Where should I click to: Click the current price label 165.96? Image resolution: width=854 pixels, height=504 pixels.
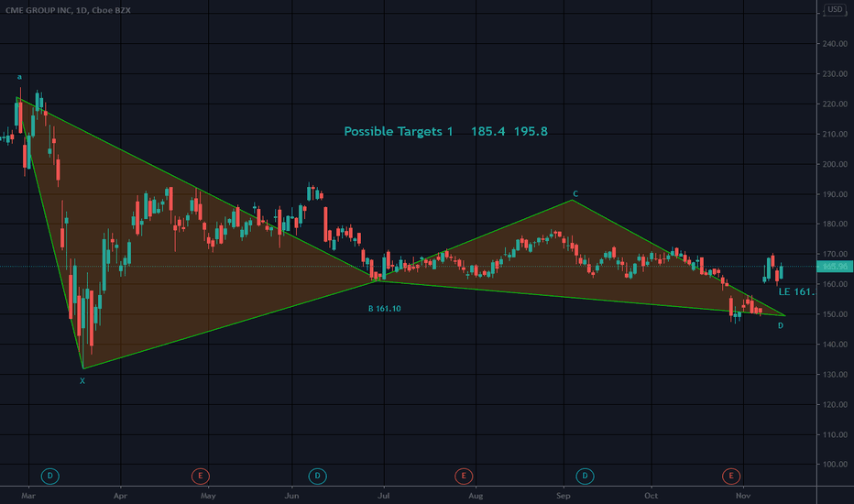[835, 267]
